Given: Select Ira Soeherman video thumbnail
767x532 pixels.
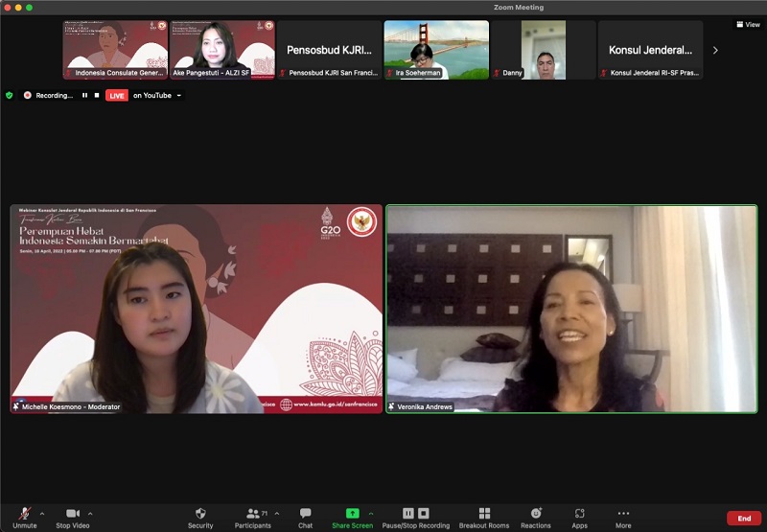Looking at the screenshot, I should click(436, 50).
